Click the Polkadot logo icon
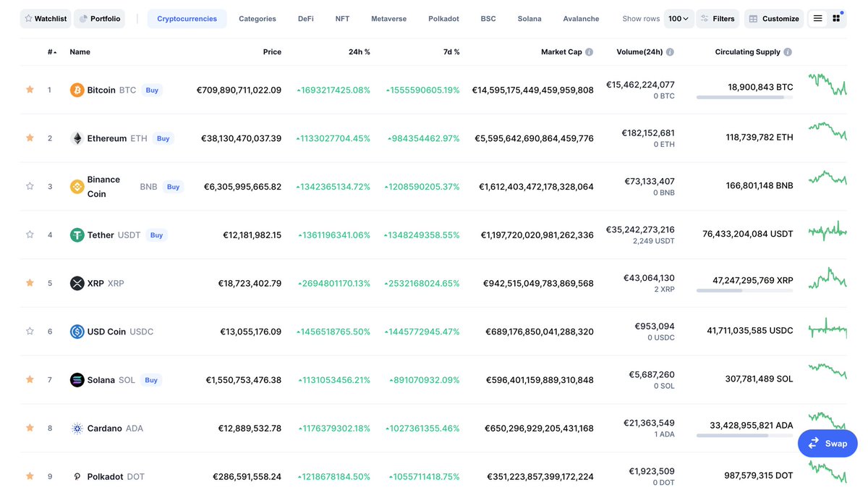Viewport: 868px width, 493px height. point(77,476)
